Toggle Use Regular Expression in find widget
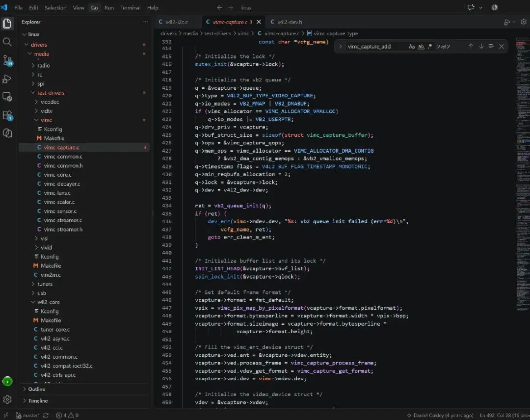This screenshot has width=530, height=420. 429,47
